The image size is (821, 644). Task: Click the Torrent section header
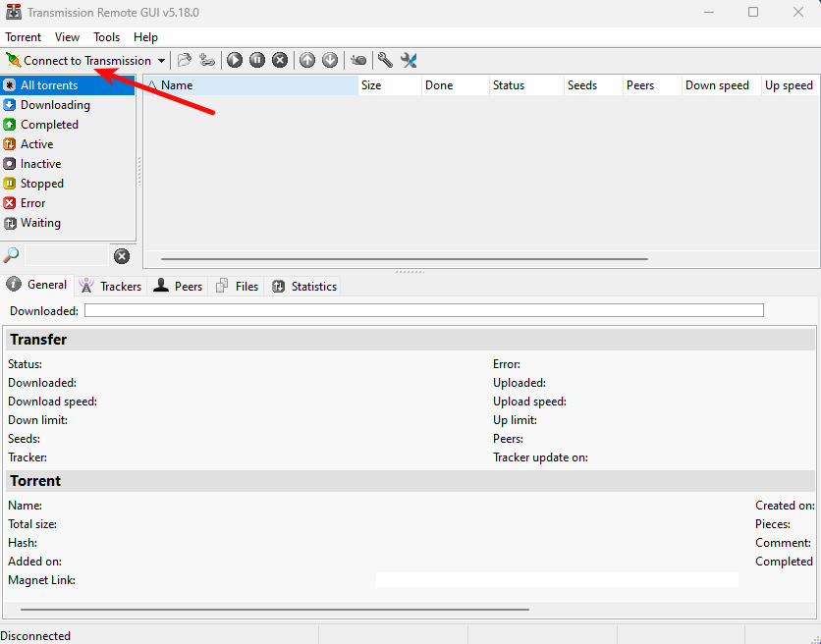pyautogui.click(x=410, y=481)
